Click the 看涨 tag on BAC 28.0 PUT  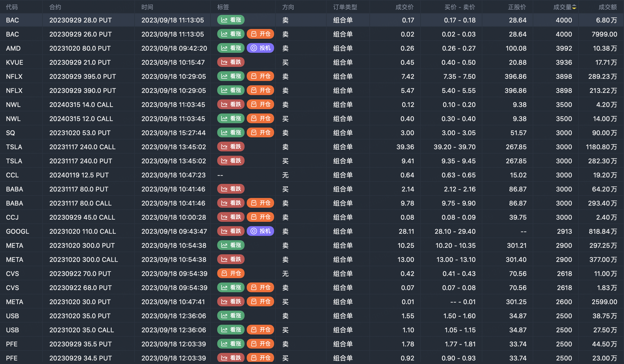pos(231,20)
